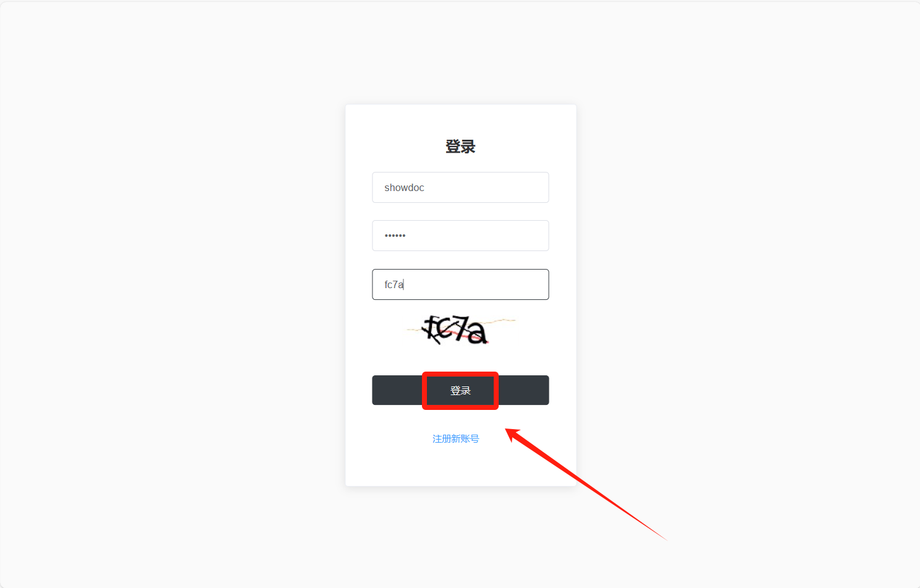Place cursor after the password dots
The width and height of the screenshot is (920, 588).
coord(407,236)
